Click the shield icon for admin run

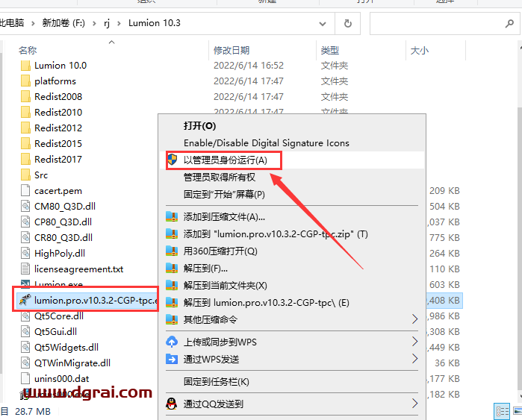click(172, 160)
